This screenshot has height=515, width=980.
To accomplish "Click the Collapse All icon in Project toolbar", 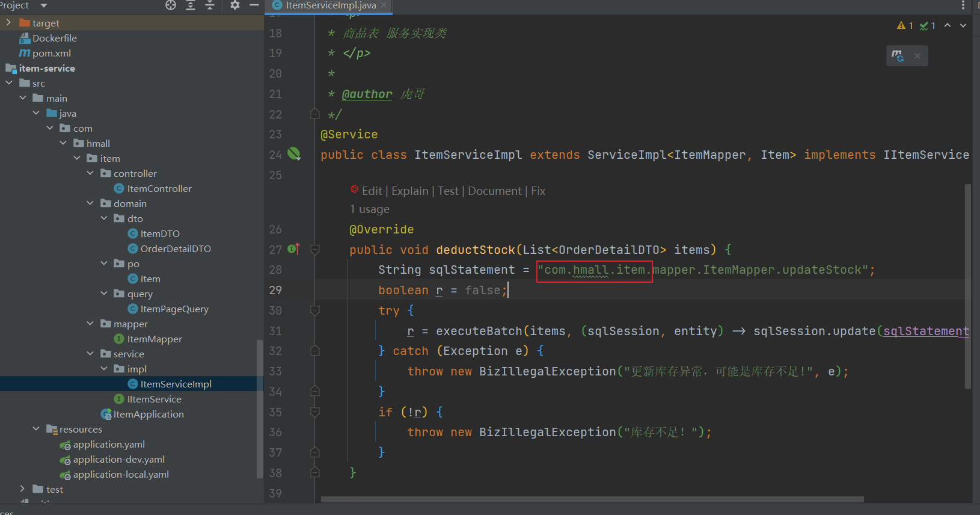I will (210, 5).
